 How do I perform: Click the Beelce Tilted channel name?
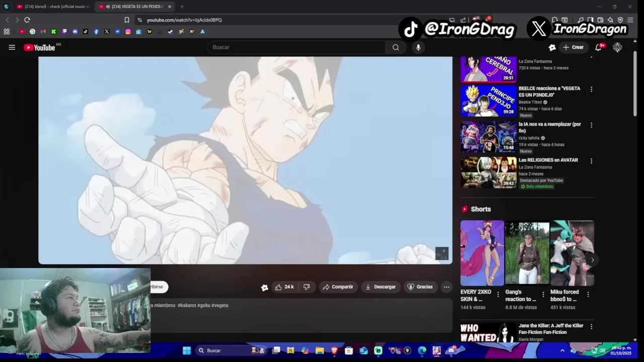530,102
